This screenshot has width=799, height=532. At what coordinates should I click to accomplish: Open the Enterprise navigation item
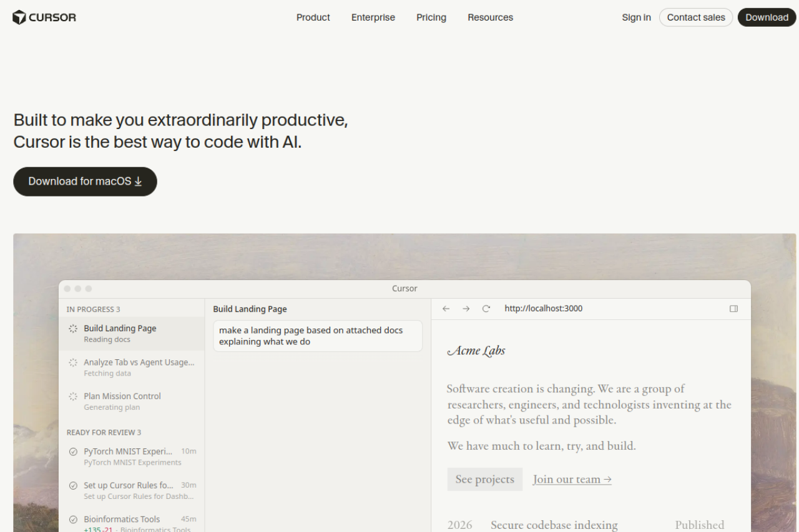coord(373,17)
